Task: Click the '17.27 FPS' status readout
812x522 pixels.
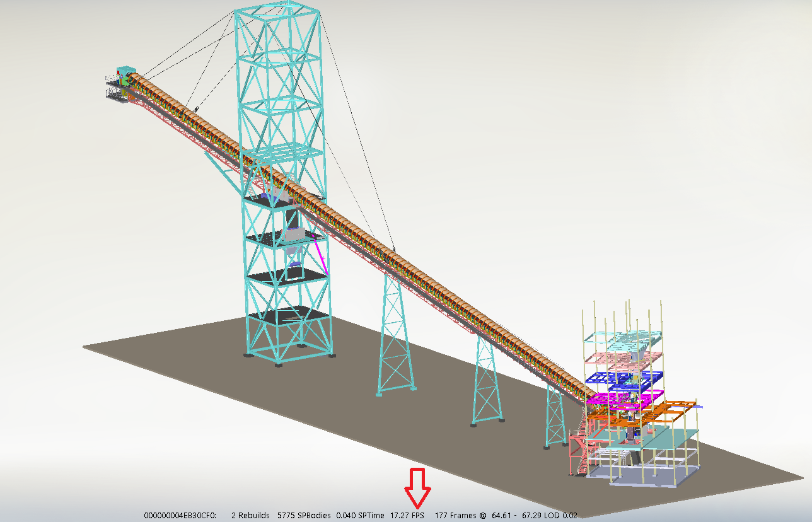Action: (407, 515)
